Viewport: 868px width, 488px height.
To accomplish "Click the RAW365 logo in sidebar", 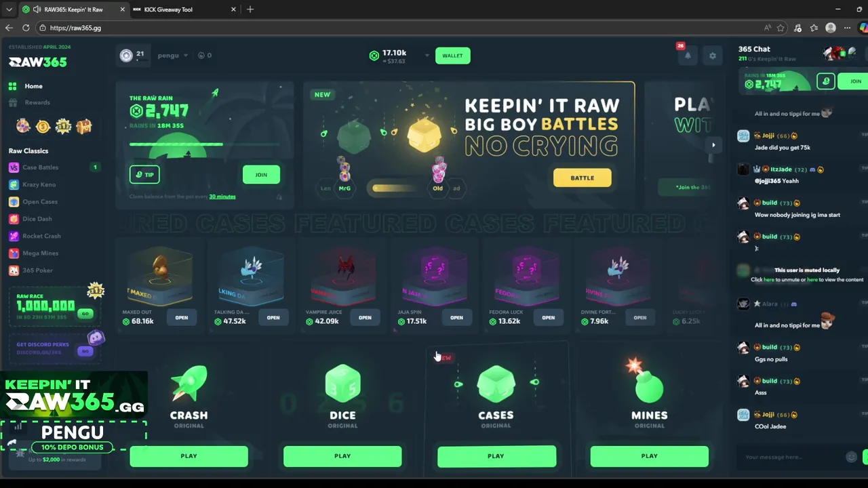I will (37, 62).
